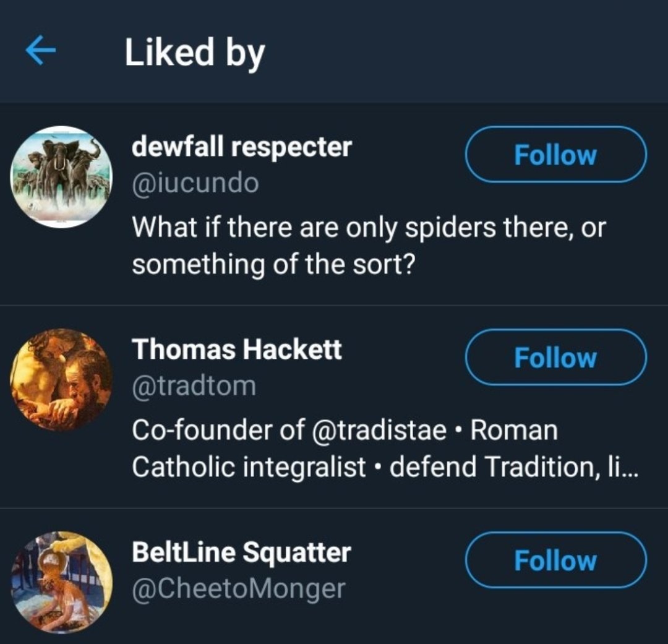Open Thomas Hackett's painting profile picture
The height and width of the screenshot is (644, 668).
pos(62,379)
